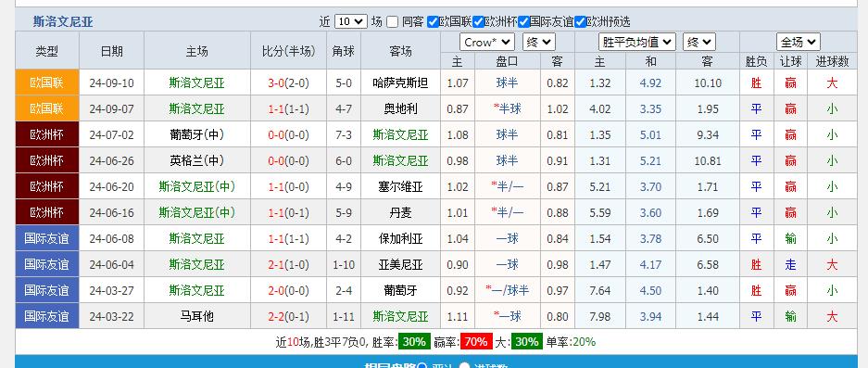Click the 斯洛文尼亚 team title link
The width and height of the screenshot is (868, 368).
[63, 21]
